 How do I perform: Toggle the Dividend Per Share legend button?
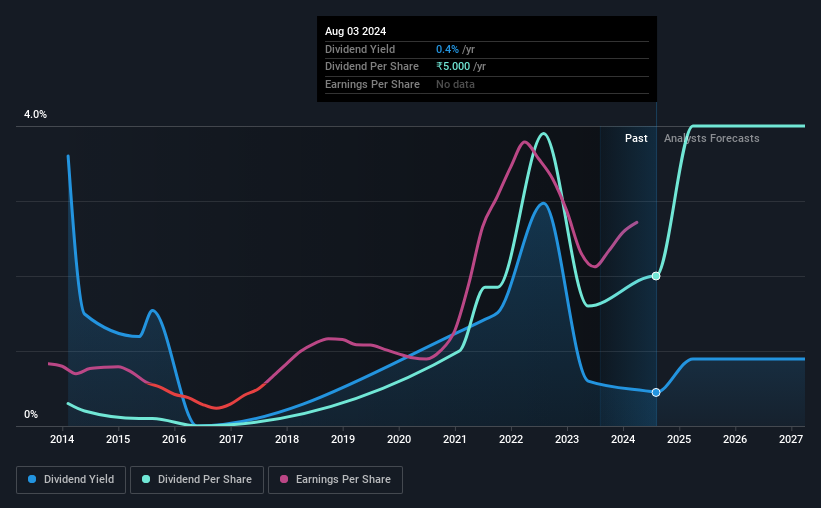pyautogui.click(x=197, y=480)
